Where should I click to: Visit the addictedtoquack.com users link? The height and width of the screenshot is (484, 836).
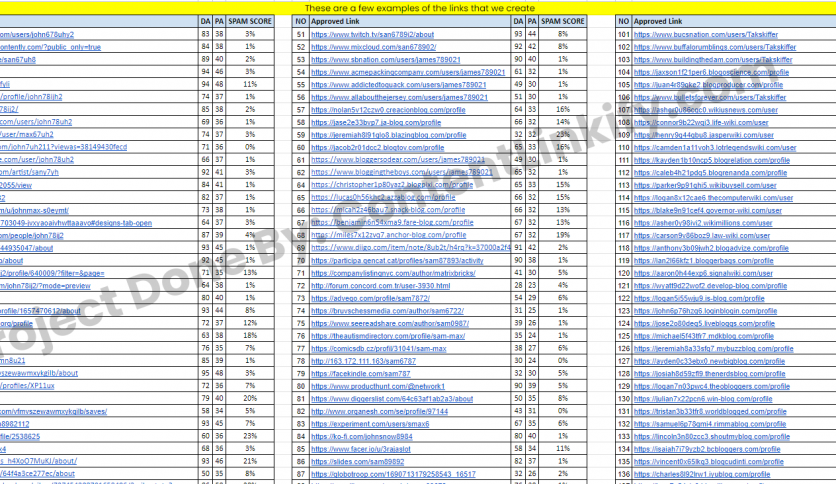click(398, 85)
